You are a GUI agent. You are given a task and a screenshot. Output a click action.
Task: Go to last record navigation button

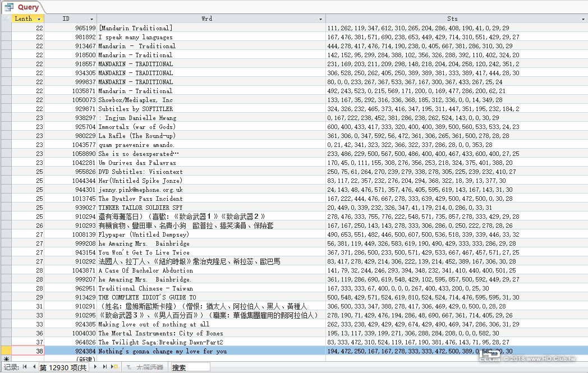pos(104,367)
